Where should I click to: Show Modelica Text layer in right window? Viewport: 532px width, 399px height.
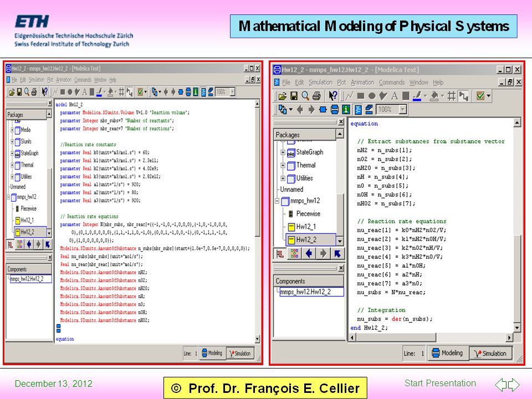tap(358, 110)
